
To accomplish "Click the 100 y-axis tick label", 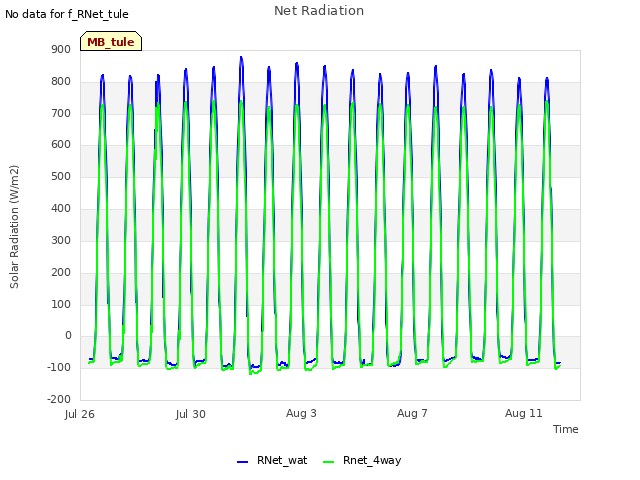I will (x=61, y=304).
